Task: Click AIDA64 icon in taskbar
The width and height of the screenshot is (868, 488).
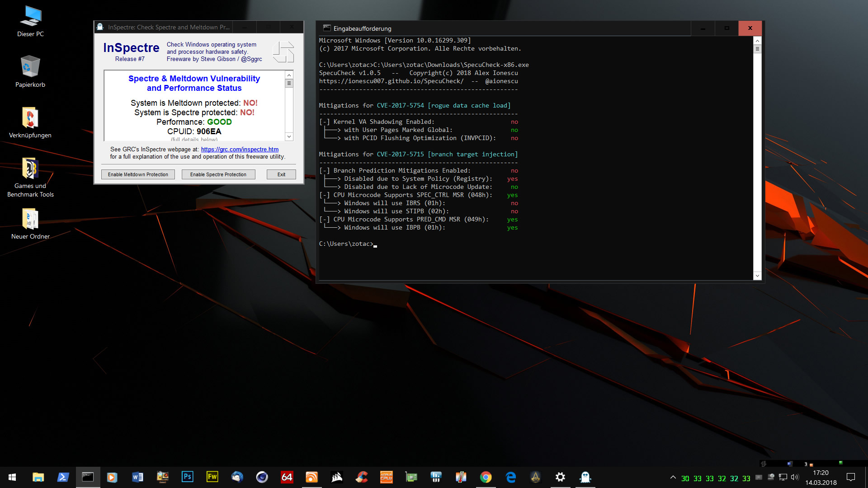Action: pyautogui.click(x=287, y=477)
